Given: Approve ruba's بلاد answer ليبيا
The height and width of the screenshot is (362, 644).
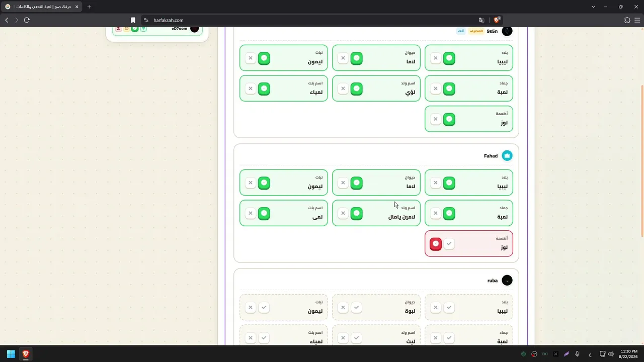Looking at the screenshot, I should click(449, 308).
